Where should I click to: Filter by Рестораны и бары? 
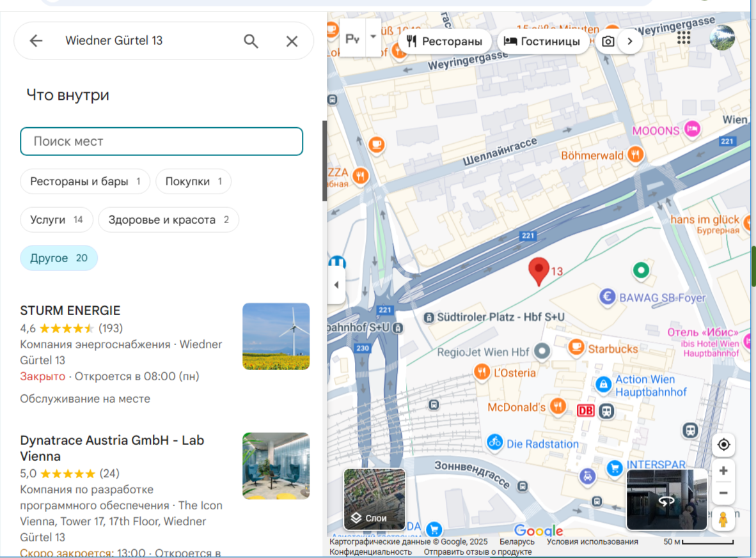85,182
